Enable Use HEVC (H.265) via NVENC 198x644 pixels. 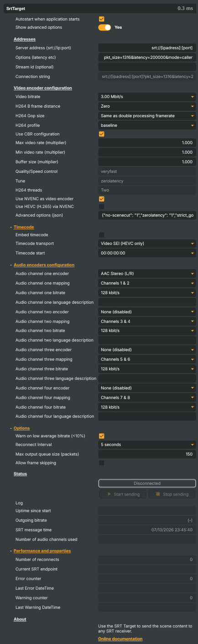pos(102,207)
